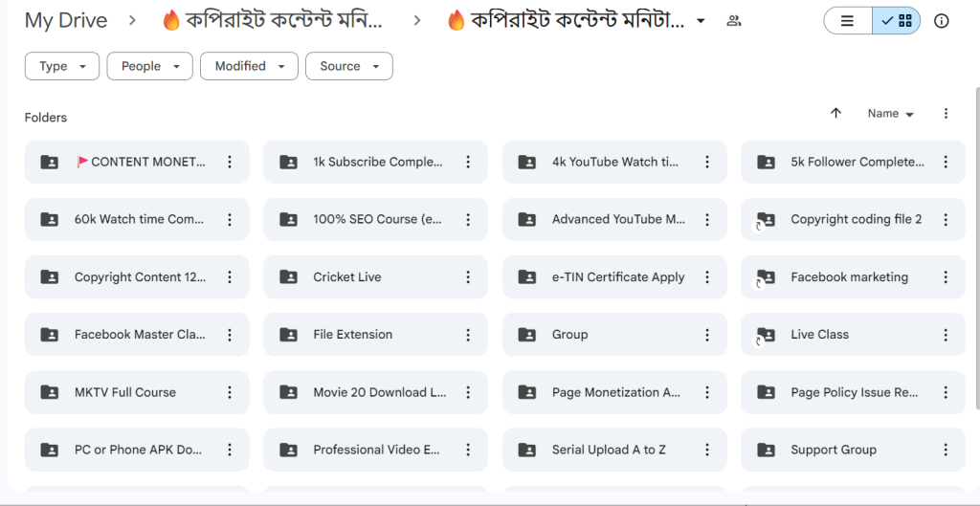Open more actions for Live Class folder
The image size is (980, 506).
pyautogui.click(x=946, y=334)
